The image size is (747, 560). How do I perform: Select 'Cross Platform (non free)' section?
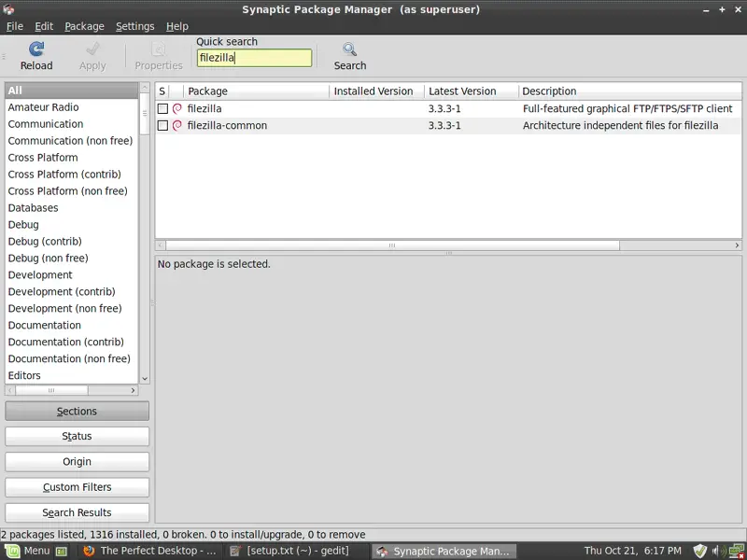(x=72, y=191)
